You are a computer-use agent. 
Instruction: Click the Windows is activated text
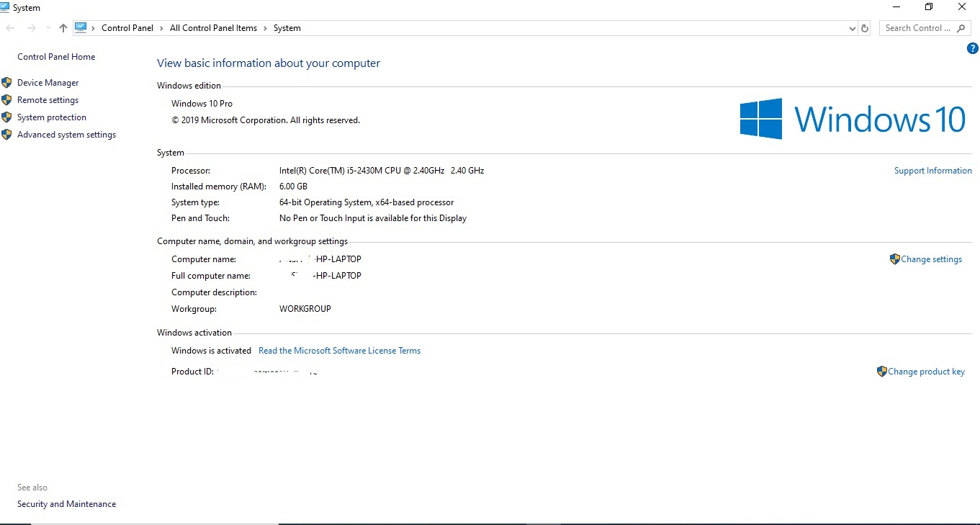tap(211, 351)
